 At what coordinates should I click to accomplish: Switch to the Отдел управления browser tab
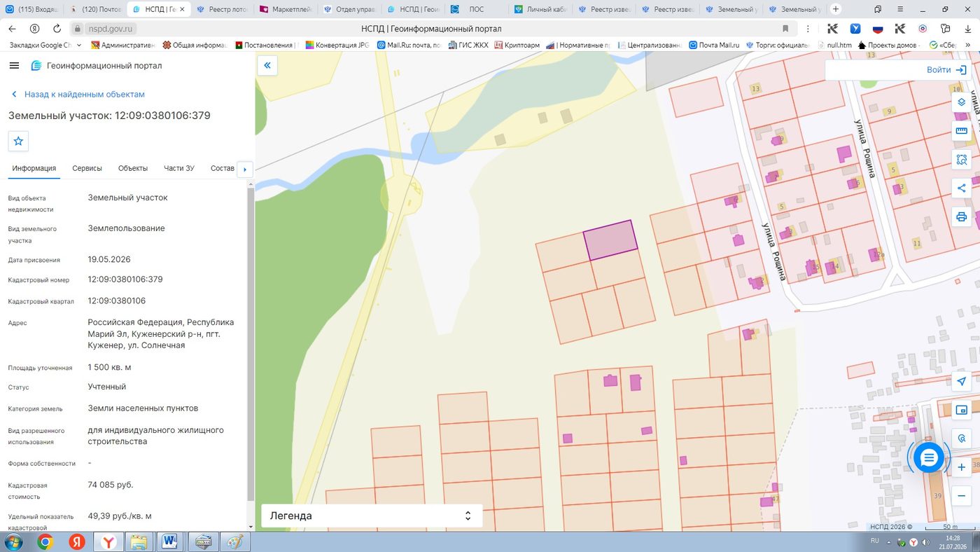(348, 10)
